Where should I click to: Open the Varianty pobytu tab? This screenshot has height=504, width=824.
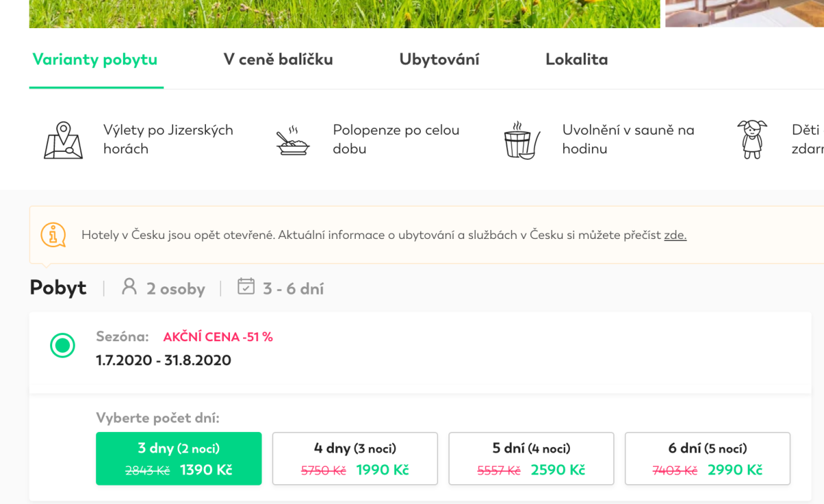tap(95, 60)
